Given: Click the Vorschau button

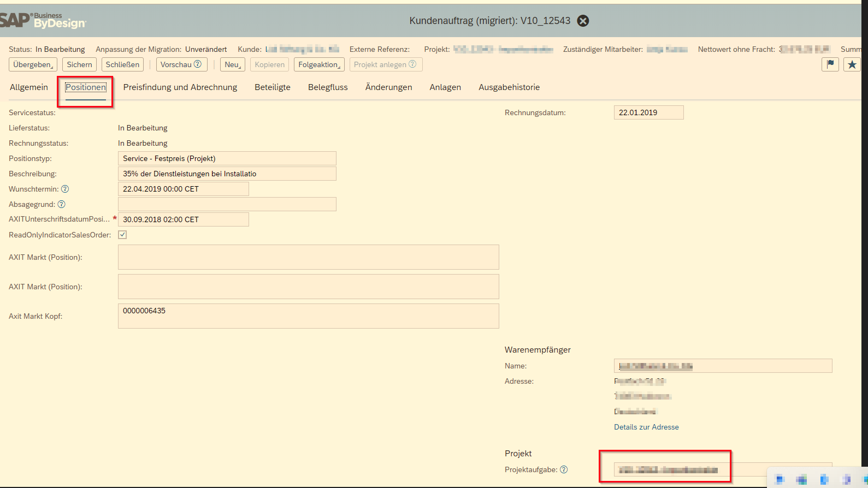Looking at the screenshot, I should 181,64.
